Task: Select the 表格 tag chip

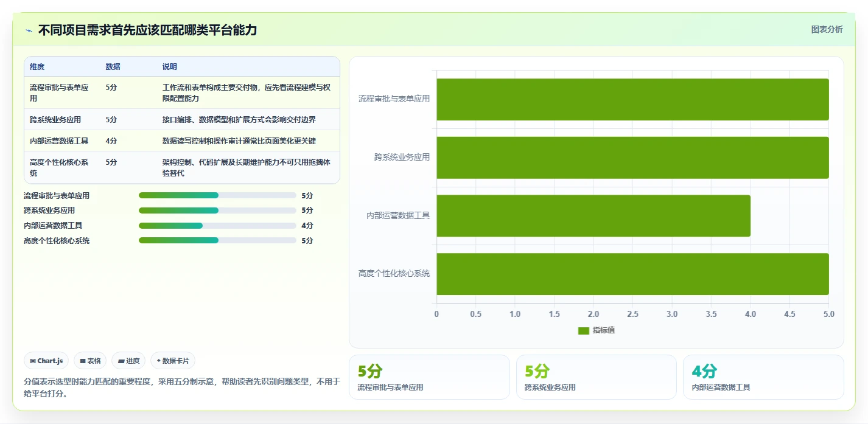Action: point(90,361)
